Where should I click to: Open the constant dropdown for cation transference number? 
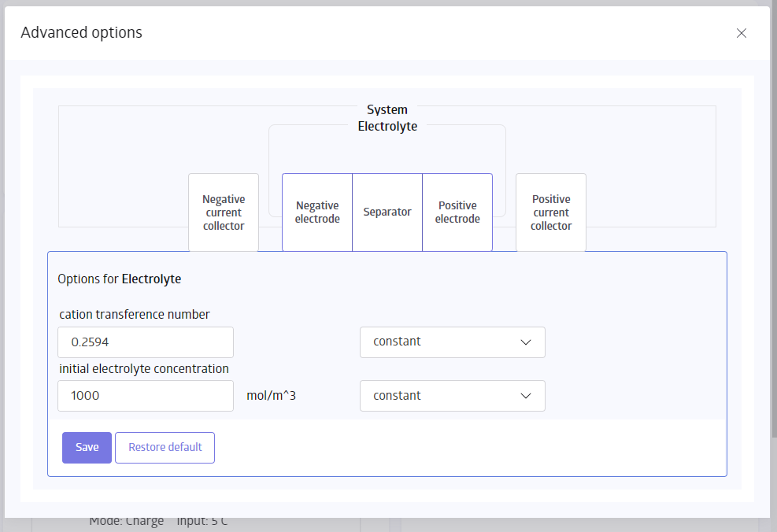click(x=452, y=342)
